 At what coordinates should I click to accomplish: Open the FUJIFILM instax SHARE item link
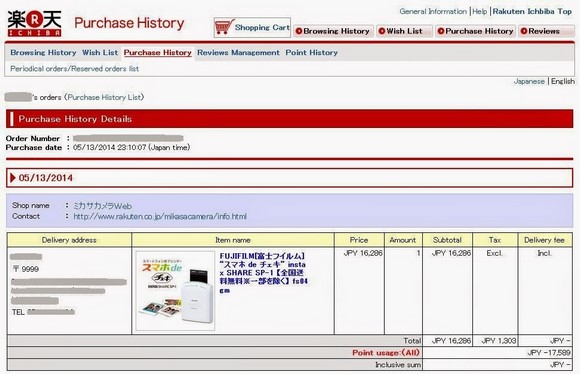pyautogui.click(x=263, y=273)
